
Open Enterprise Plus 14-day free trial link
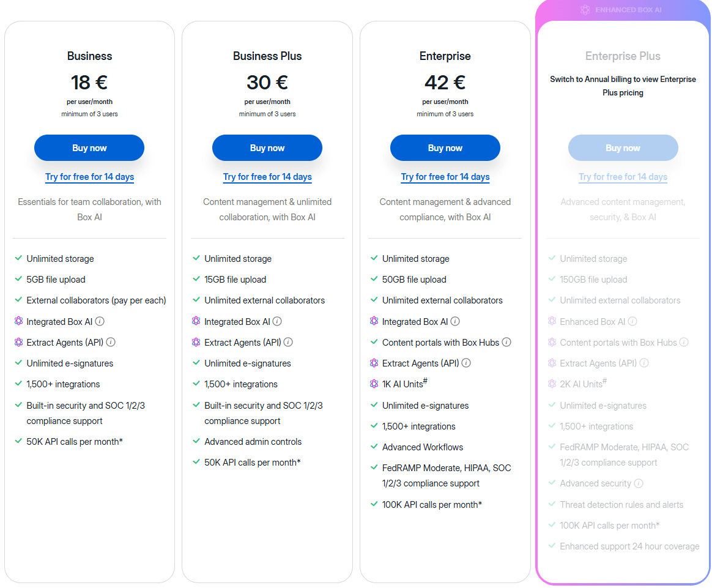pos(623,177)
